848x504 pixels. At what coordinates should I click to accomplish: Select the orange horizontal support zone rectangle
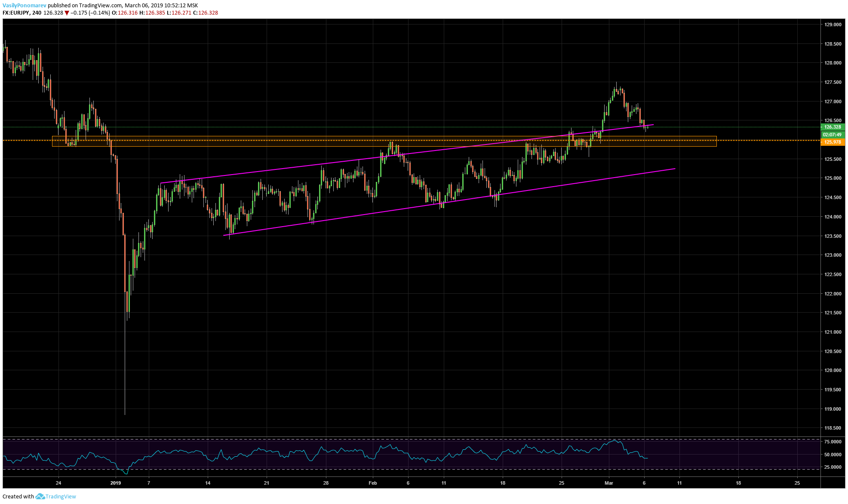click(384, 141)
